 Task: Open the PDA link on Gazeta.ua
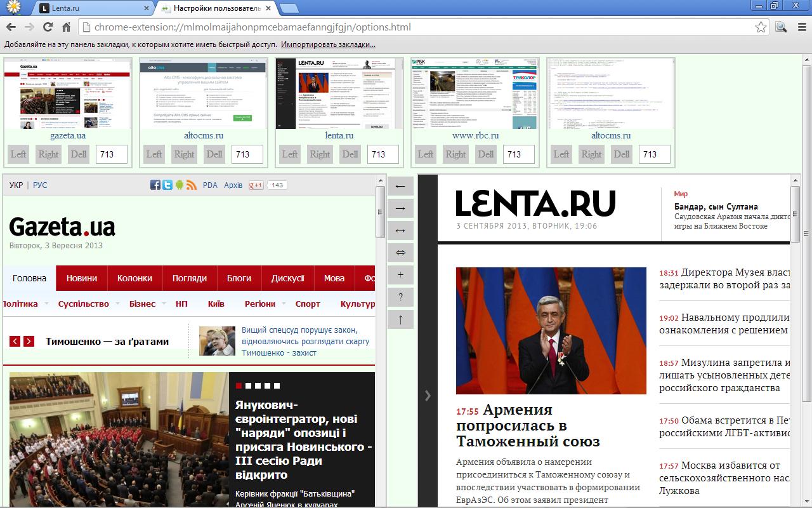[x=210, y=185]
